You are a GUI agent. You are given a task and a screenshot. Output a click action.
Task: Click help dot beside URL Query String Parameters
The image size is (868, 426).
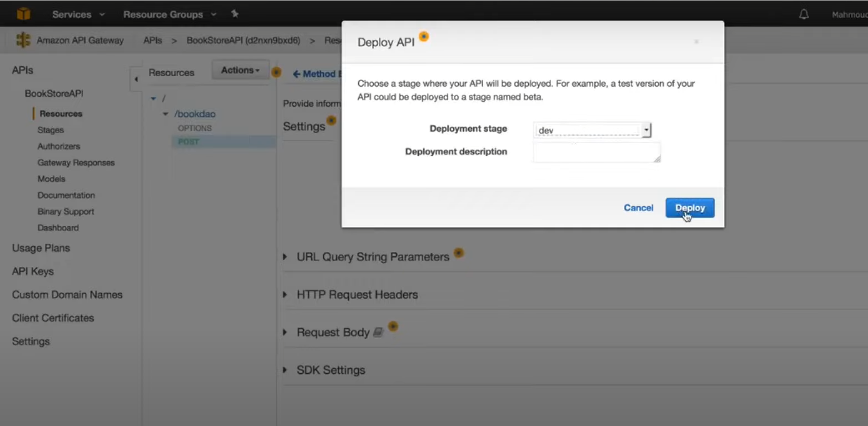pyautogui.click(x=458, y=252)
